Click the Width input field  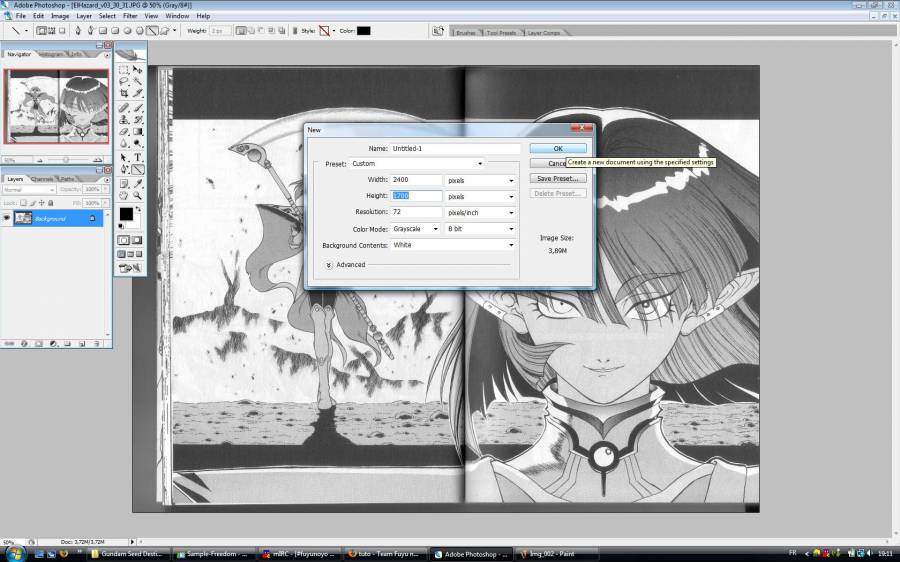pyautogui.click(x=416, y=180)
